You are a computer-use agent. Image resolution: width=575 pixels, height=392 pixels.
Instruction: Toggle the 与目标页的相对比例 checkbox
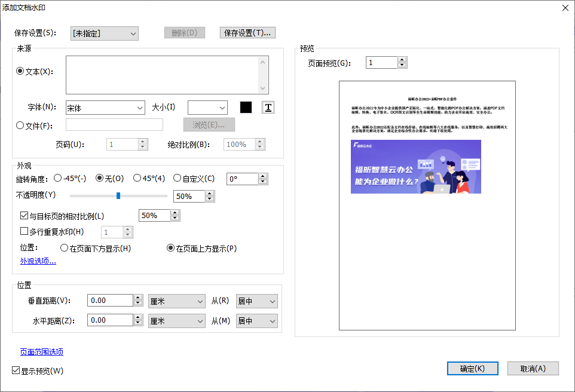pyautogui.click(x=24, y=215)
